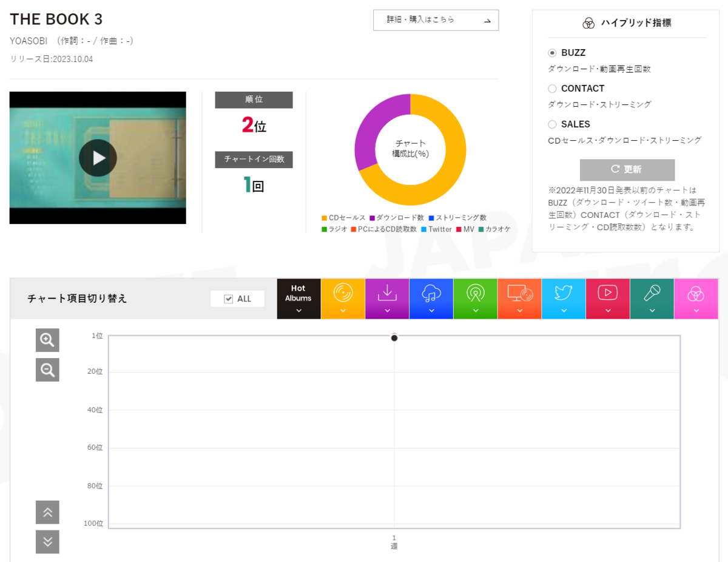Open the 詳細・購入はこちら link
This screenshot has height=562, width=728.
(x=436, y=20)
